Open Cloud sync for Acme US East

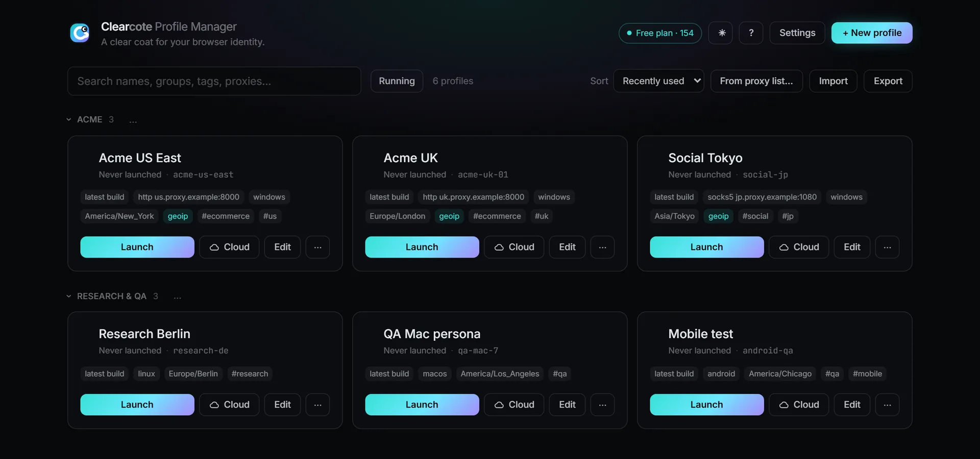click(229, 247)
